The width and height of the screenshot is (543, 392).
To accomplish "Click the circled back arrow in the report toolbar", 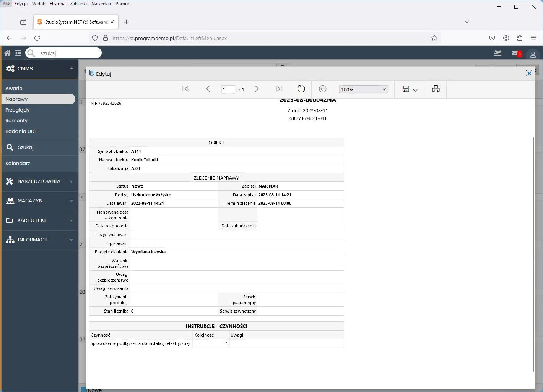I will click(x=323, y=89).
